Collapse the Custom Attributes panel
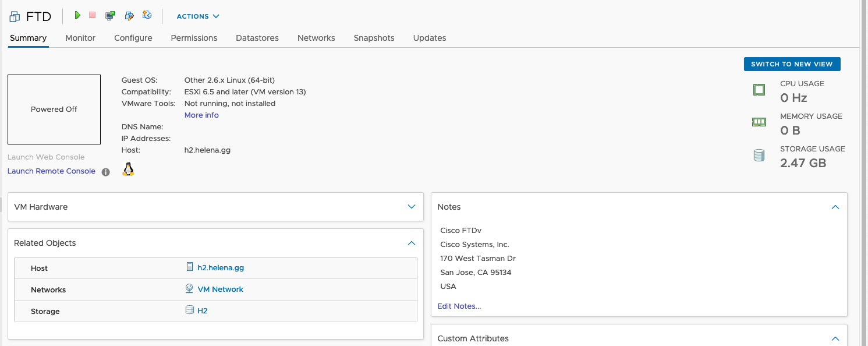 835,338
